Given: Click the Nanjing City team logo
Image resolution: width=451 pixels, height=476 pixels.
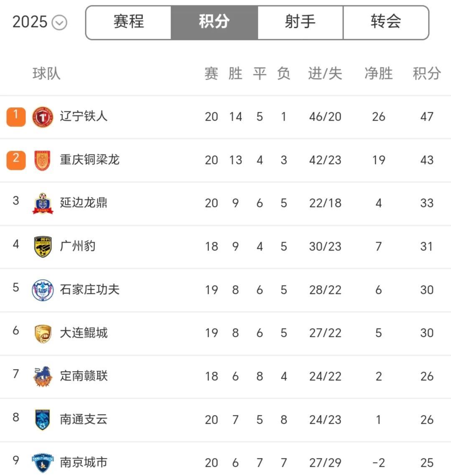Looking at the screenshot, I should coord(43,463).
